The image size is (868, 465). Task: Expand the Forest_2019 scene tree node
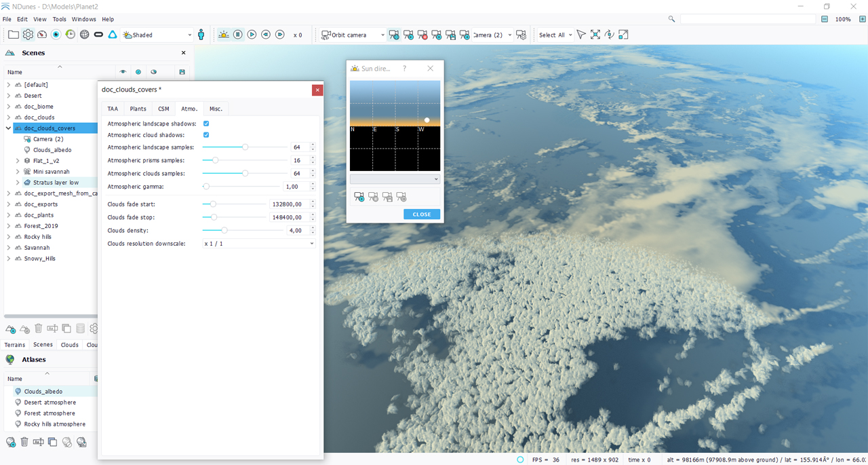[9, 226]
